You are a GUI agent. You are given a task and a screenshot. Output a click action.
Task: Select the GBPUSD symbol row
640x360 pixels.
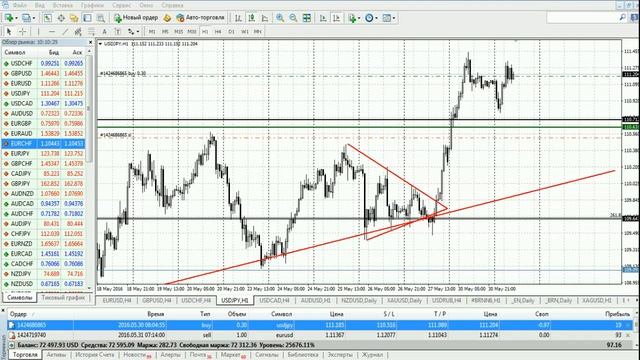[43, 73]
